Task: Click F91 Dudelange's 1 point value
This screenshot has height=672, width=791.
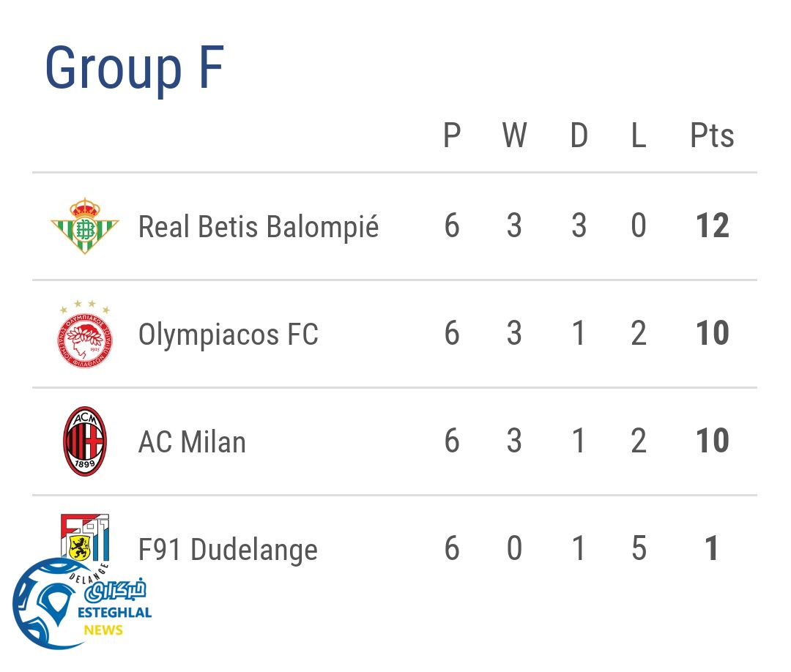Action: pos(712,549)
